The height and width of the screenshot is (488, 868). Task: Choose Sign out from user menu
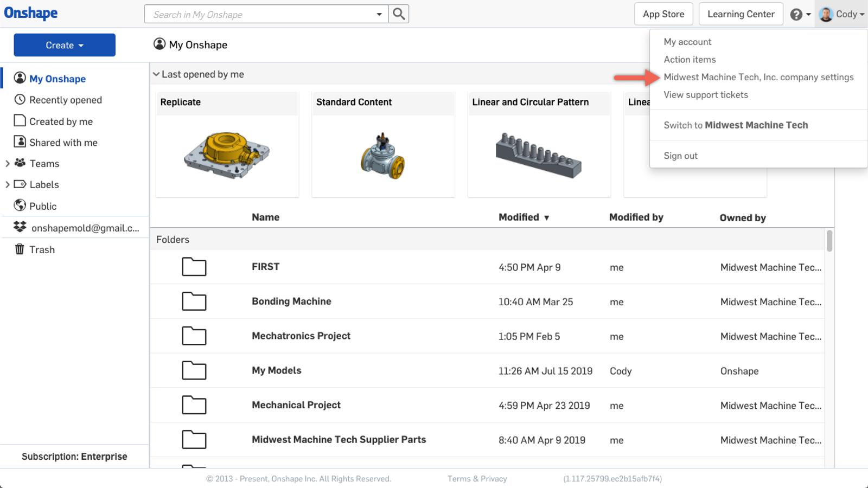(x=680, y=156)
